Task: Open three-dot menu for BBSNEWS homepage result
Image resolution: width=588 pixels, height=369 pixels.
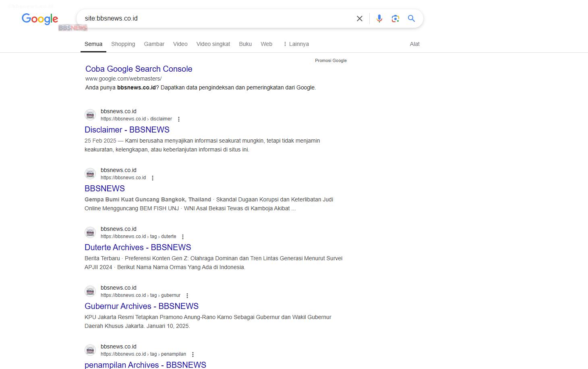Action: tap(153, 178)
